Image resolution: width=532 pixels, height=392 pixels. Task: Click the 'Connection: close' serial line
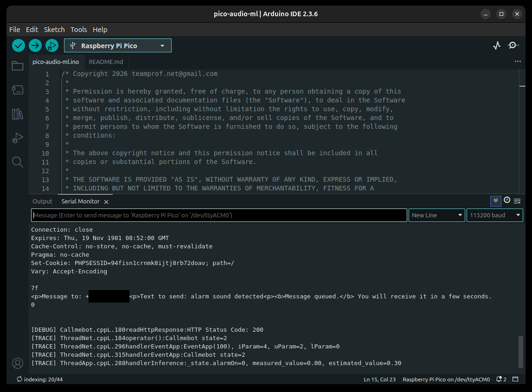(x=62, y=230)
